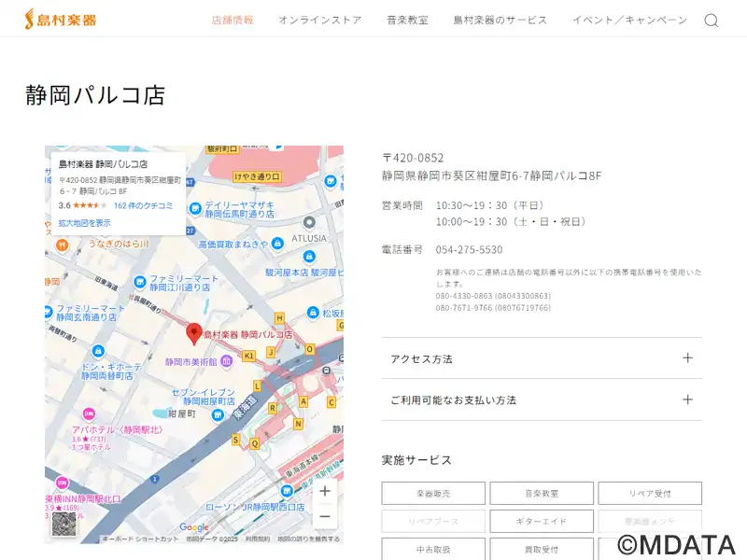Viewport: 747px width, 560px height.
Task: Open the オンラインストア menu
Action: (320, 20)
